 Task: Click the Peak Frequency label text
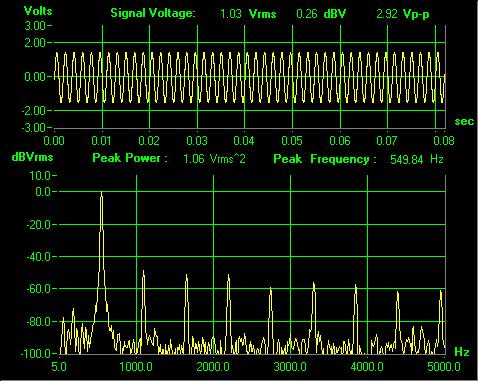pos(324,159)
